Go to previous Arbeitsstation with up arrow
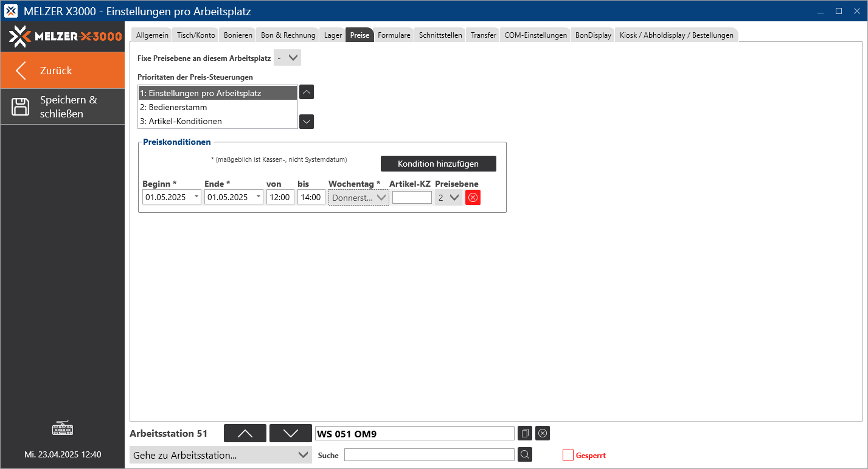 coord(245,433)
